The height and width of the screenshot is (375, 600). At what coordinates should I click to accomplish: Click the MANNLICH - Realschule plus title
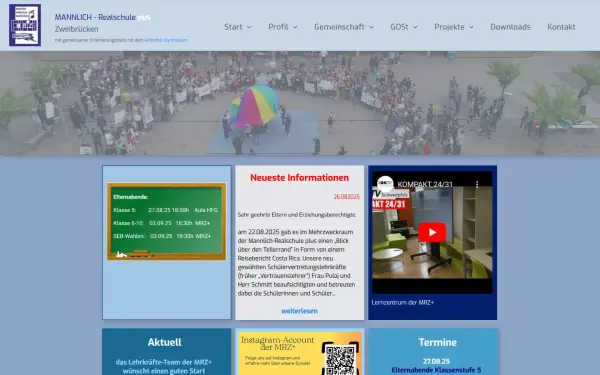pos(102,17)
